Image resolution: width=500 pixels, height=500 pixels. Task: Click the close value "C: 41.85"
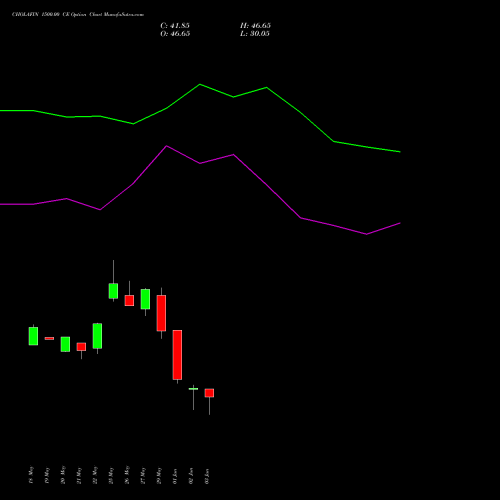[175, 26]
